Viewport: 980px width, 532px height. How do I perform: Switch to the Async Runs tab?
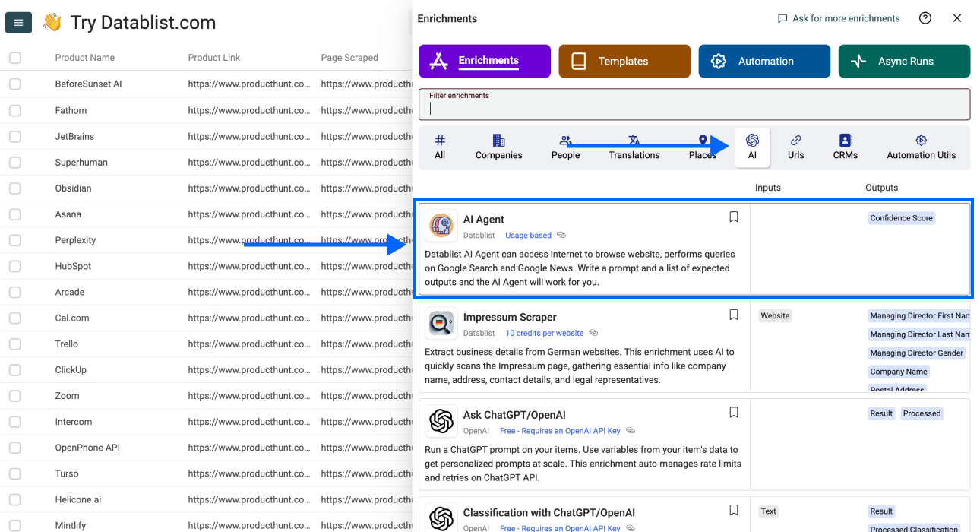(904, 62)
